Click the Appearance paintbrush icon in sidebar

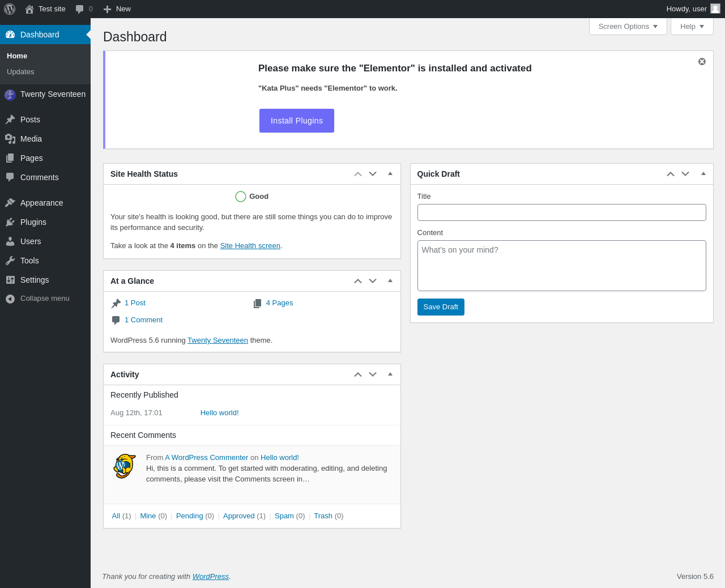(10, 203)
